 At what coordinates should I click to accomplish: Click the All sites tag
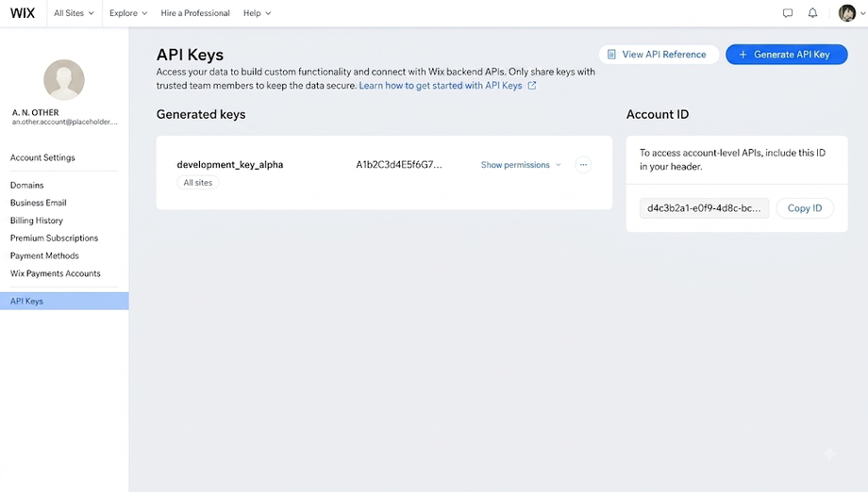[x=197, y=183]
